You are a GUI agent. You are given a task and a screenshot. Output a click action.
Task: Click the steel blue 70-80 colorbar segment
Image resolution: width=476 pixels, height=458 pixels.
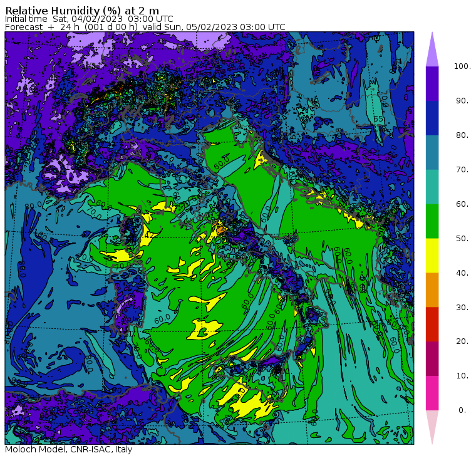coord(432,152)
